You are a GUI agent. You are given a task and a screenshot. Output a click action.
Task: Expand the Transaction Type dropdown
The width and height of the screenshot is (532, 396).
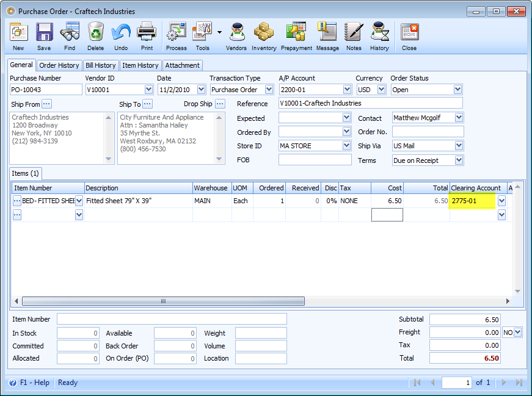(269, 90)
